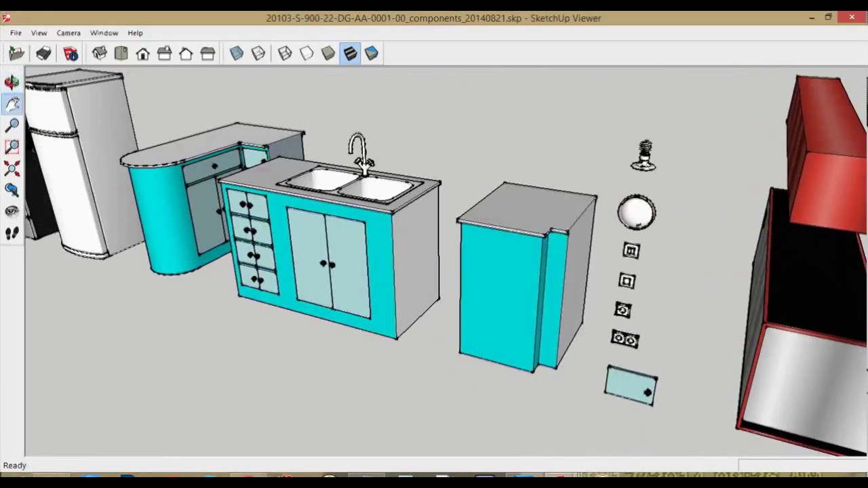This screenshot has width=868, height=488.
Task: Minimize the SketchUp Viewer window
Action: [x=812, y=18]
